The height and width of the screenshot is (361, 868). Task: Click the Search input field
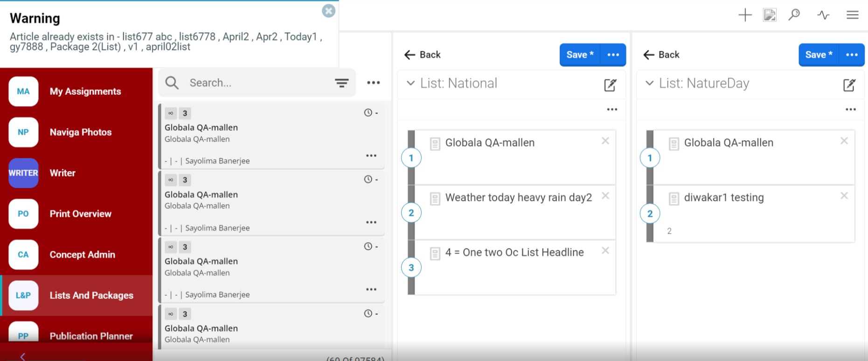(257, 83)
